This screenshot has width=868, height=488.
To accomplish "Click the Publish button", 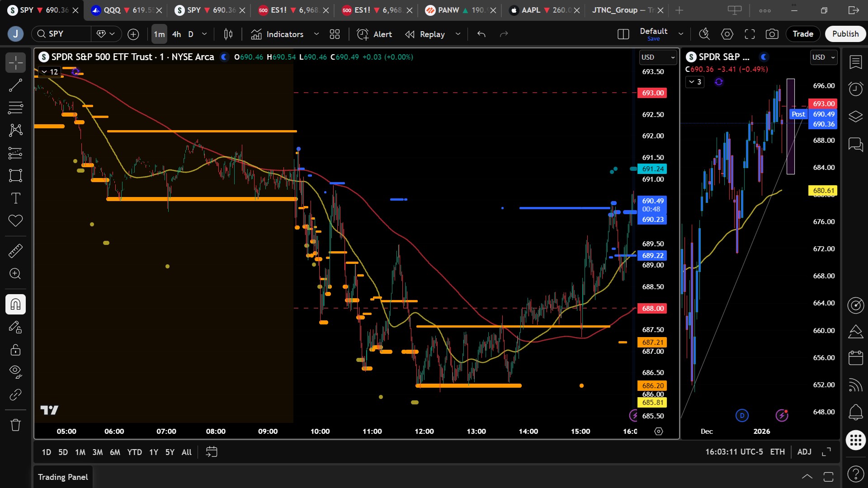I will [x=845, y=34].
